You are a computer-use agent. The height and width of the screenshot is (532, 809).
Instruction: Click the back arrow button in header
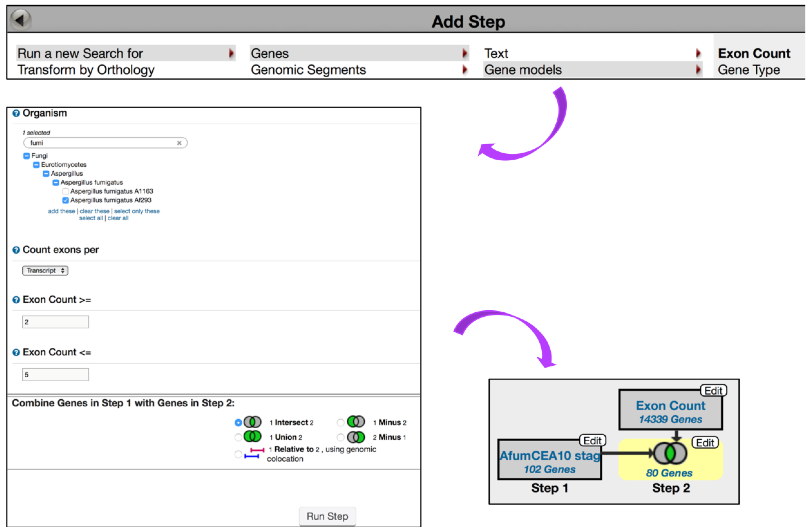[x=20, y=20]
